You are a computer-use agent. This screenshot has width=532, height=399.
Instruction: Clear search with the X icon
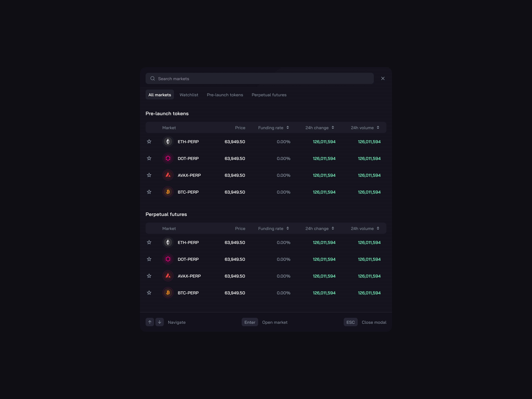[x=383, y=78]
